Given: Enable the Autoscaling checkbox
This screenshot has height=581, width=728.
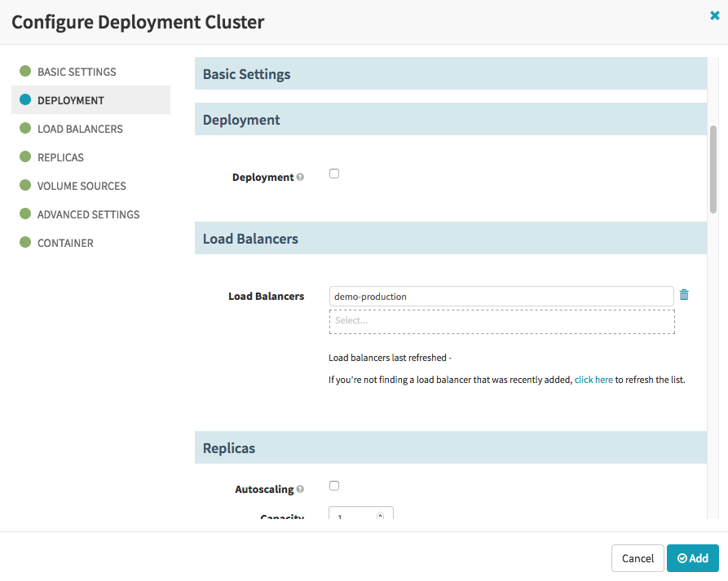Looking at the screenshot, I should pyautogui.click(x=334, y=486).
